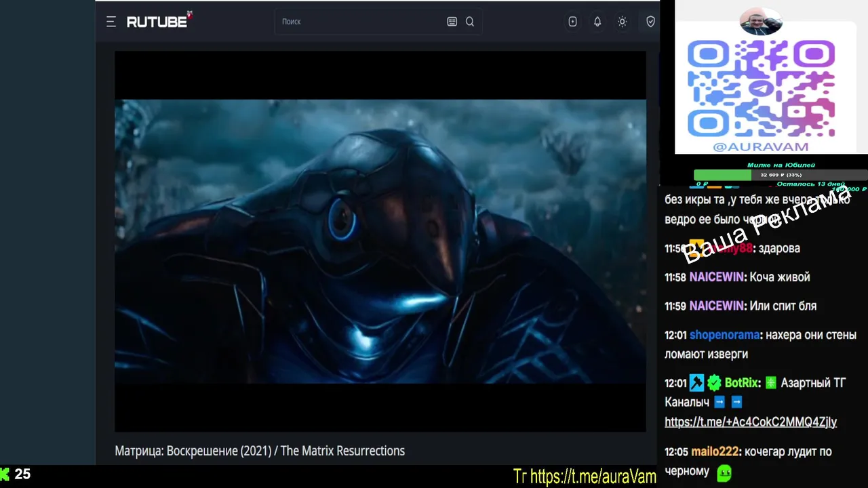Click the Telegram QR code image
868x488 pixels.
click(x=761, y=88)
